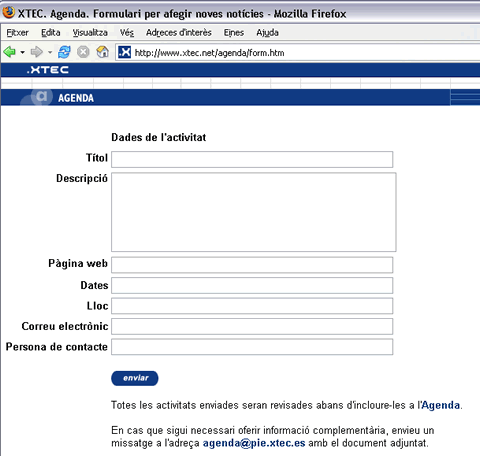Click into the Descripció text area
The width and height of the screenshot is (480, 456).
pyautogui.click(x=254, y=212)
